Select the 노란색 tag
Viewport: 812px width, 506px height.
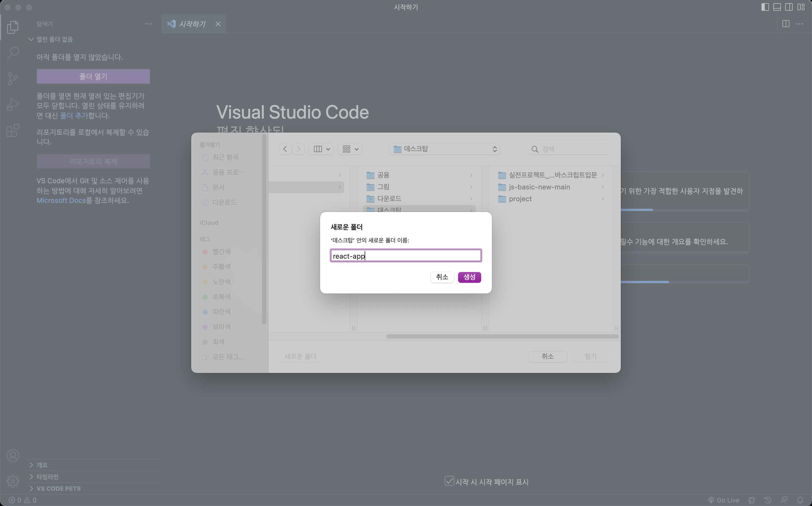coord(217,281)
